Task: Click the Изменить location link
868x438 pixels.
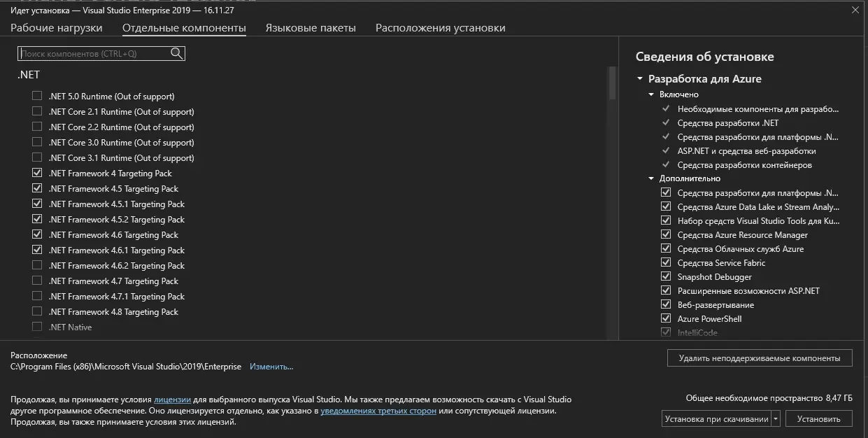Action: pos(271,367)
